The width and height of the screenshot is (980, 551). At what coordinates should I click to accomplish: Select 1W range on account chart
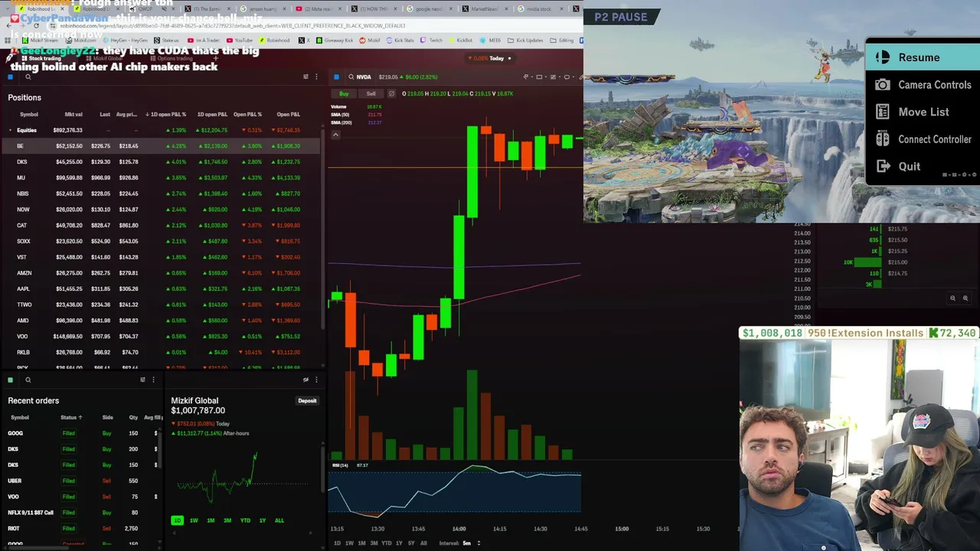click(194, 520)
